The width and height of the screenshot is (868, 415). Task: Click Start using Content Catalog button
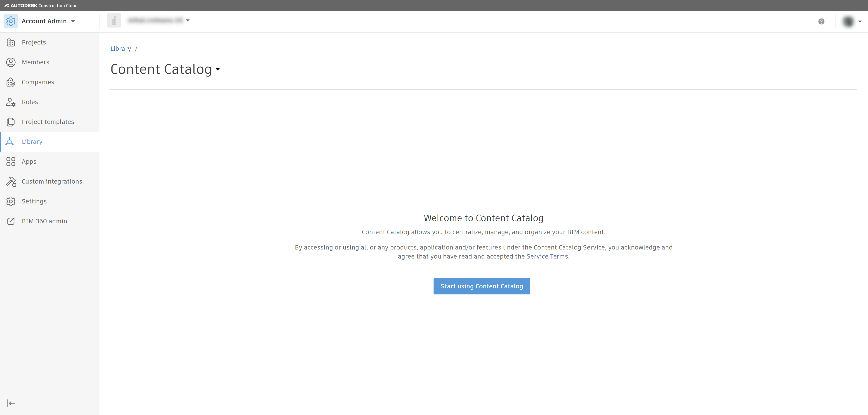[481, 286]
